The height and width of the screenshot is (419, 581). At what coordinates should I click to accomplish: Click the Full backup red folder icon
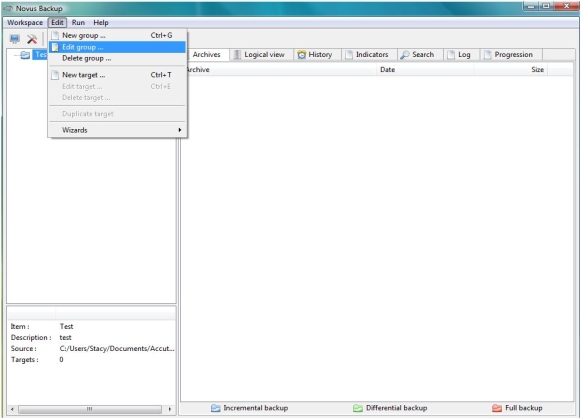pyautogui.click(x=497, y=408)
